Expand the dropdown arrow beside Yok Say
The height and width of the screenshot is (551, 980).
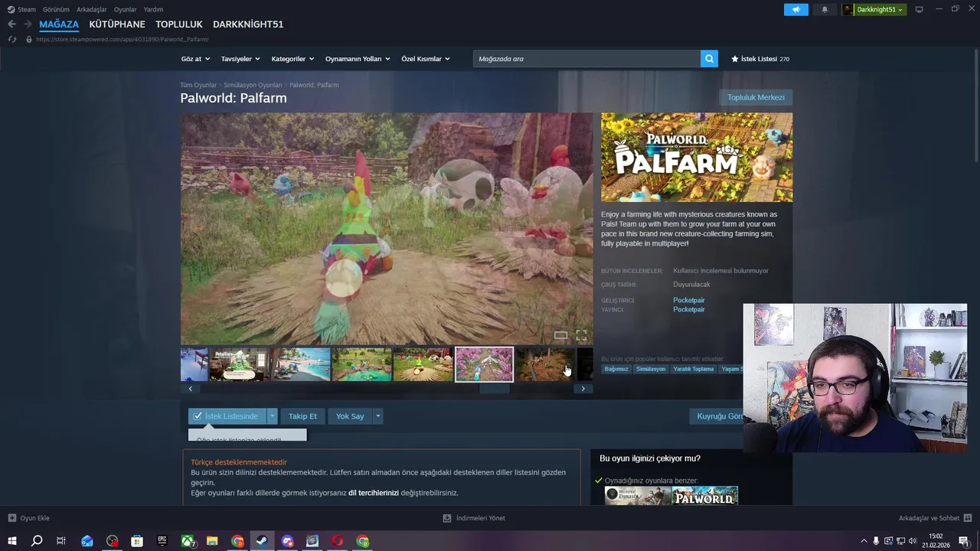pyautogui.click(x=377, y=416)
